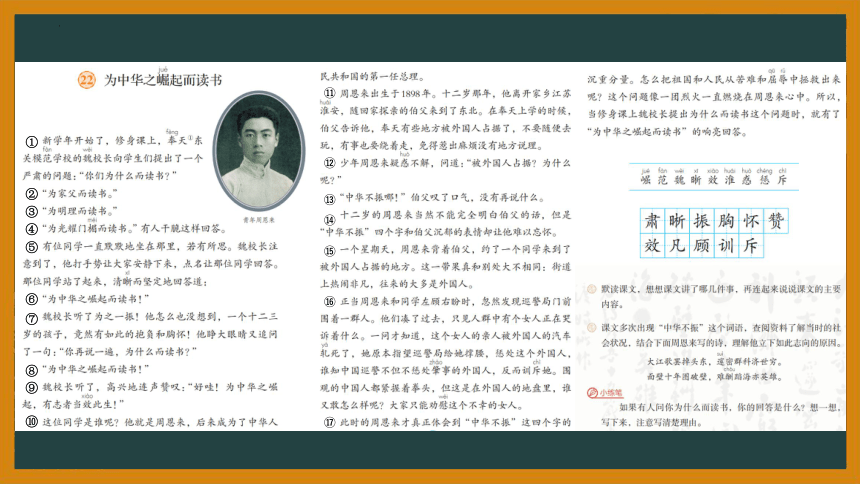This screenshot has width=860, height=484.
Task: Click the character 肃 in the writing grid
Action: (652, 221)
